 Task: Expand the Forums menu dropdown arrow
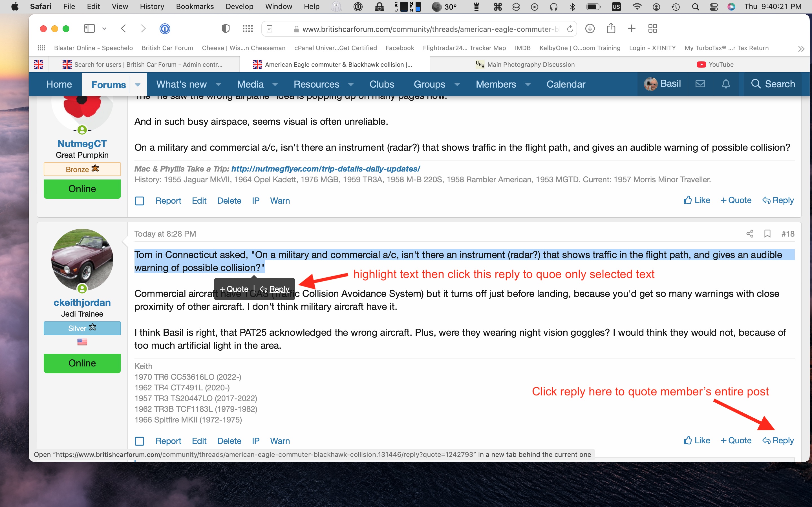pyautogui.click(x=138, y=85)
